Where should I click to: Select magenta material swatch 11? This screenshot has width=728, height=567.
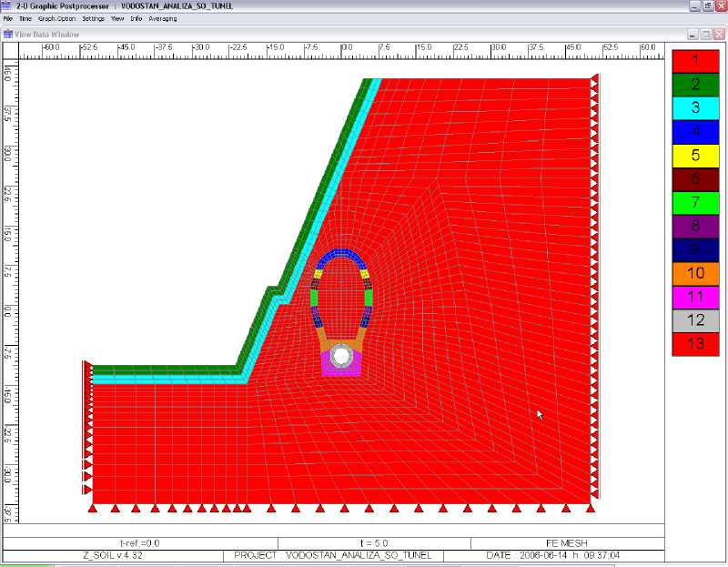[695, 297]
